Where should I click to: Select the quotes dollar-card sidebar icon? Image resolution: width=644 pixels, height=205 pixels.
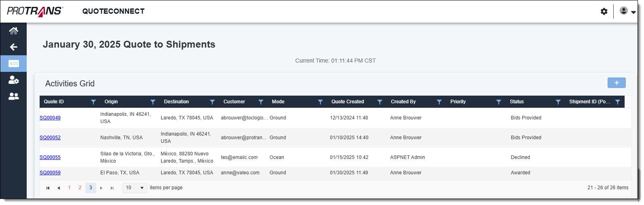click(x=14, y=64)
